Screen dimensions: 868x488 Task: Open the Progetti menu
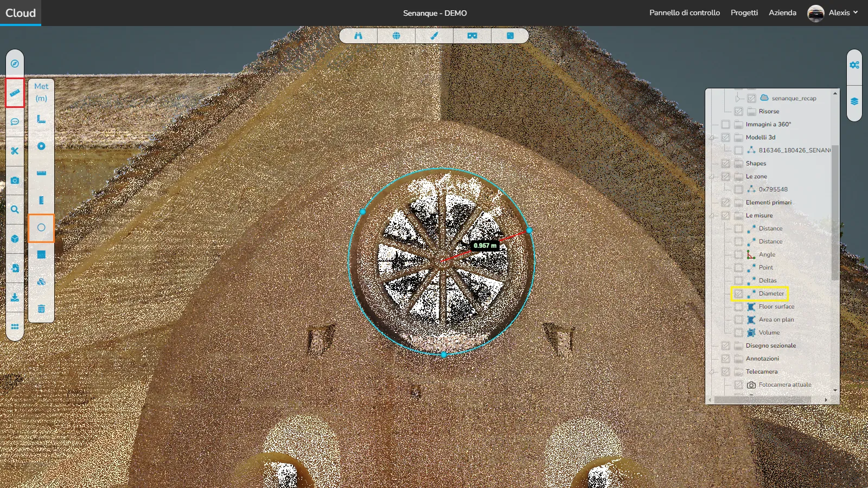coord(744,12)
